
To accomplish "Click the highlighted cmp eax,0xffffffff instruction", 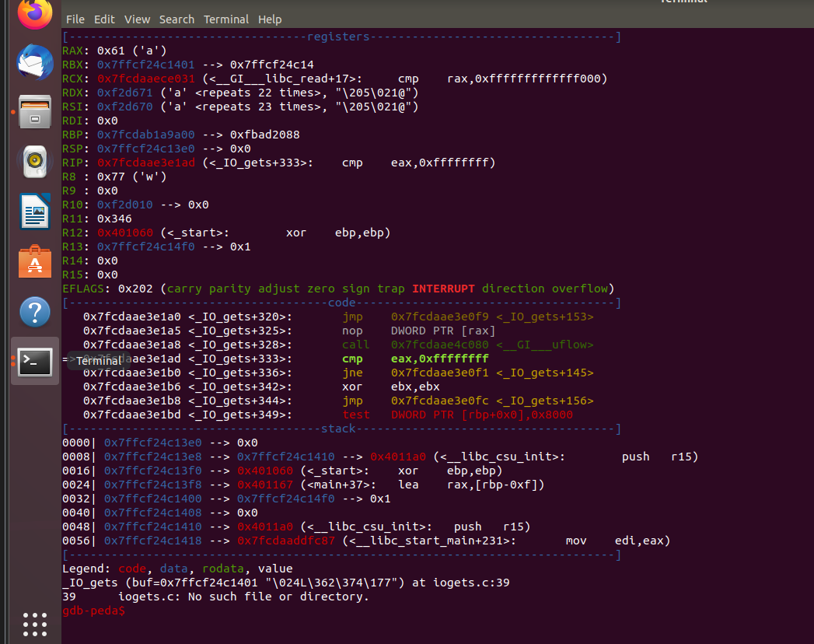I will pyautogui.click(x=415, y=359).
